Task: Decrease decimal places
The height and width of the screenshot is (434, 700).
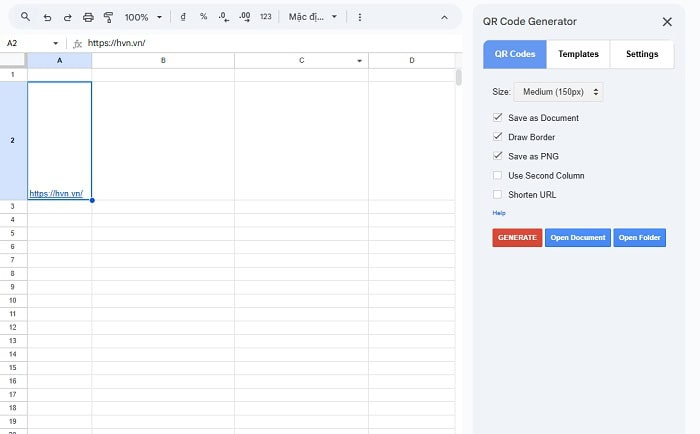Action: pos(224,17)
